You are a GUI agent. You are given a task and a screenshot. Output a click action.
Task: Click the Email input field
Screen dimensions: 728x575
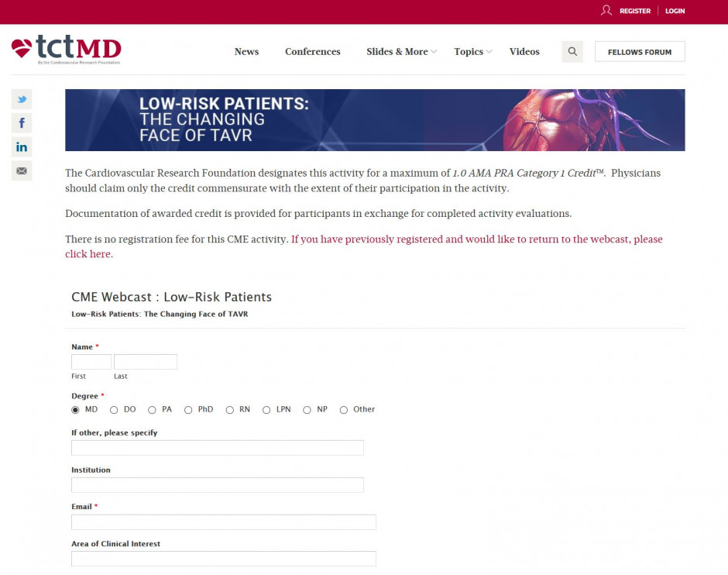(223, 522)
